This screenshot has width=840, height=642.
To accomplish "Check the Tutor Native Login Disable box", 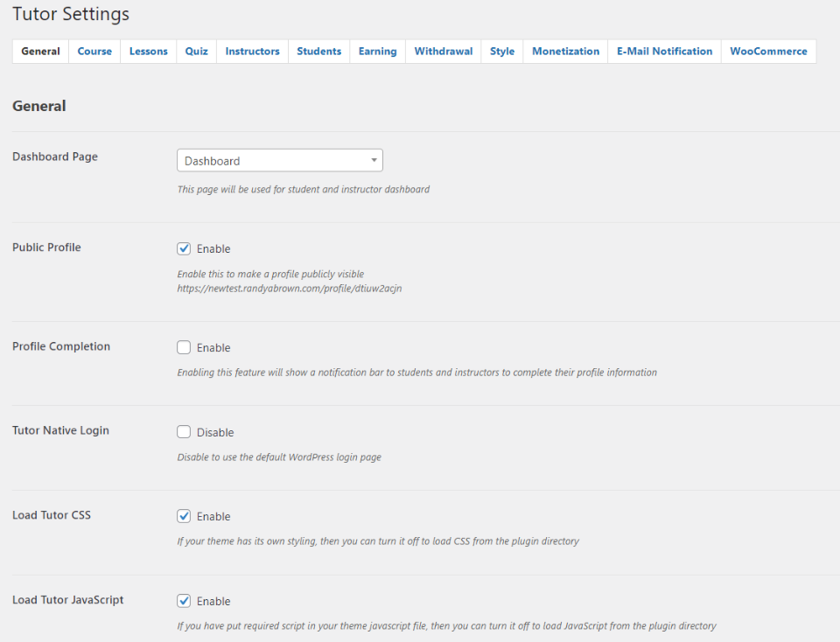I will pyautogui.click(x=184, y=432).
